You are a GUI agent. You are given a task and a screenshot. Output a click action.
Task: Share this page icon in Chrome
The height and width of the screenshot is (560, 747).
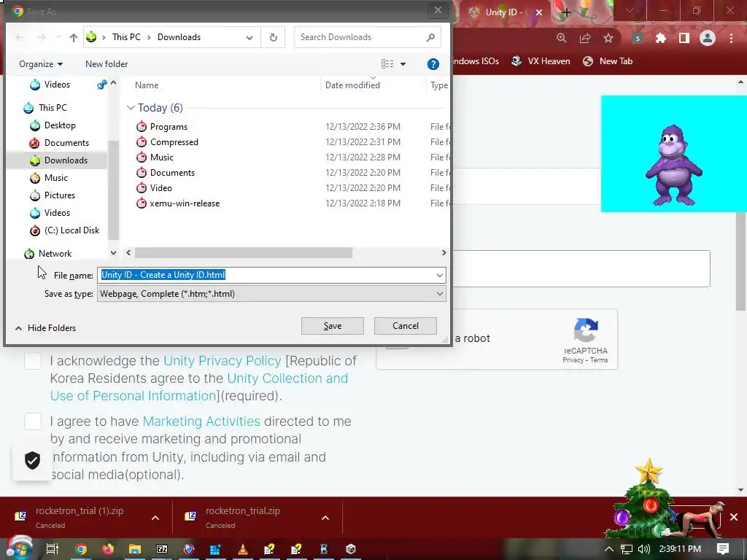(x=585, y=38)
